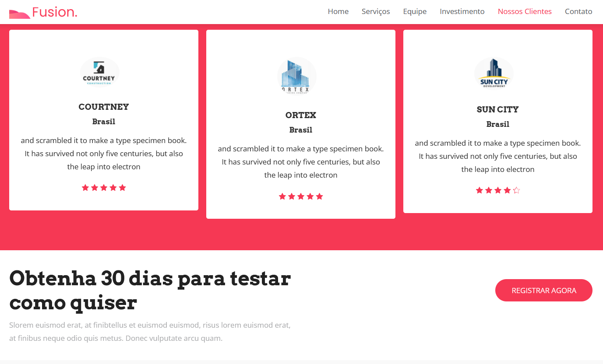Screen dimensions: 603x364
Task: Select the Equipe nav link
Action: click(415, 11)
